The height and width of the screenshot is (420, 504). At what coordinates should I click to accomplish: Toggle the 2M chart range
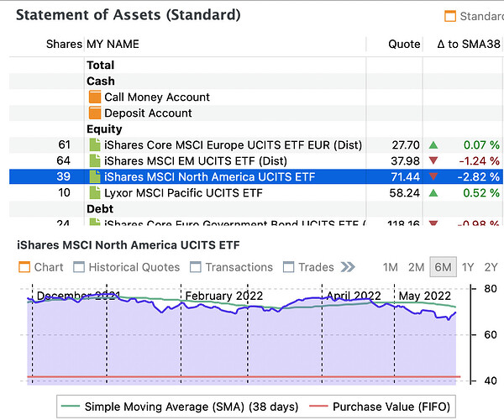416,267
